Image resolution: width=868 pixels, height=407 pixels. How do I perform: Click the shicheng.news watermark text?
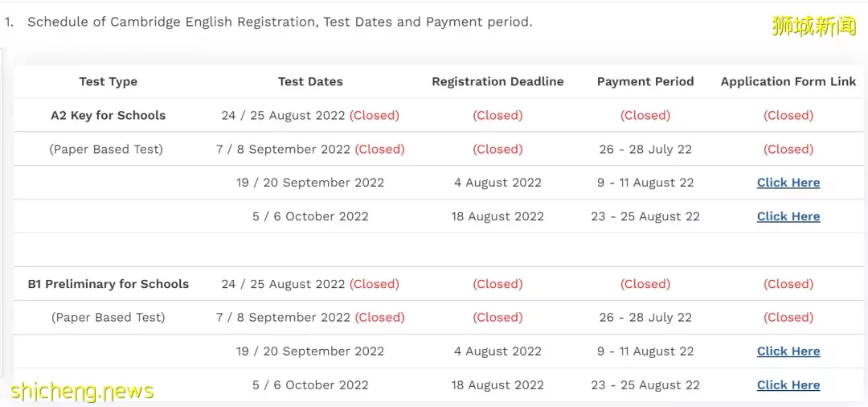click(x=81, y=391)
